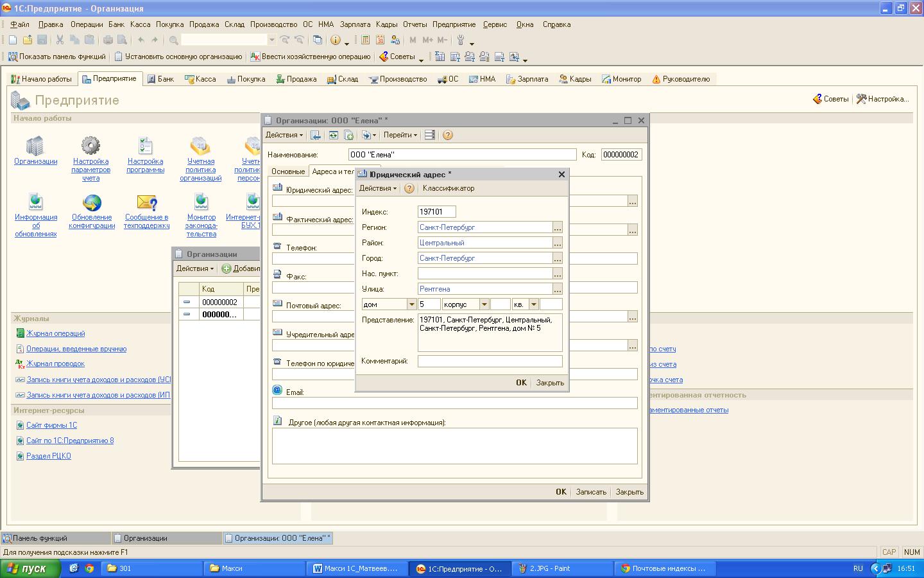Click Записать in organization form
924x578 pixels.
(591, 492)
